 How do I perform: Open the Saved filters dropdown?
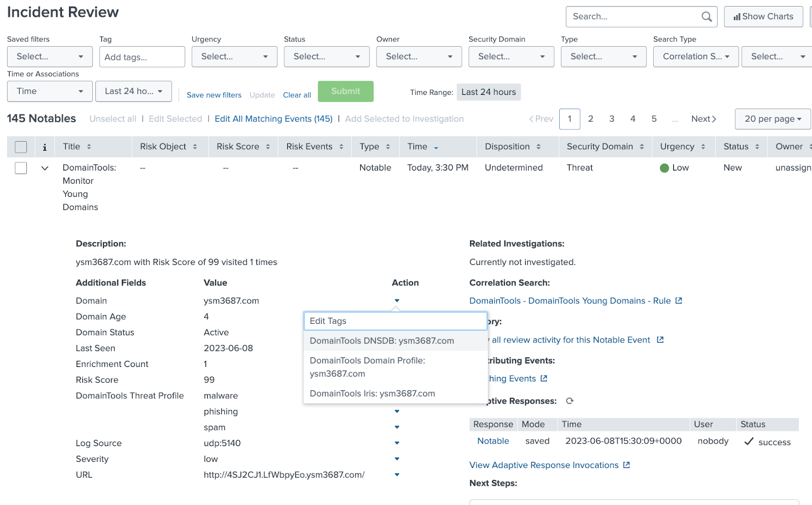50,57
